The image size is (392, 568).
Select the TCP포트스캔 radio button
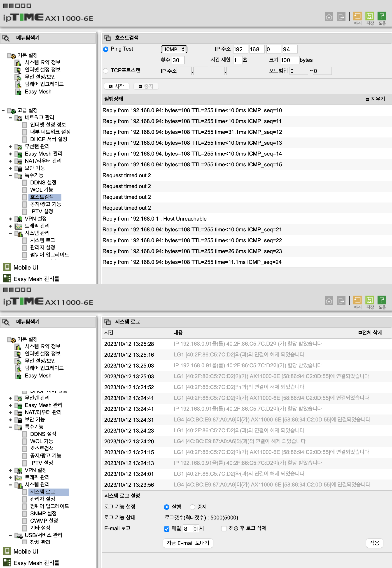click(x=106, y=71)
